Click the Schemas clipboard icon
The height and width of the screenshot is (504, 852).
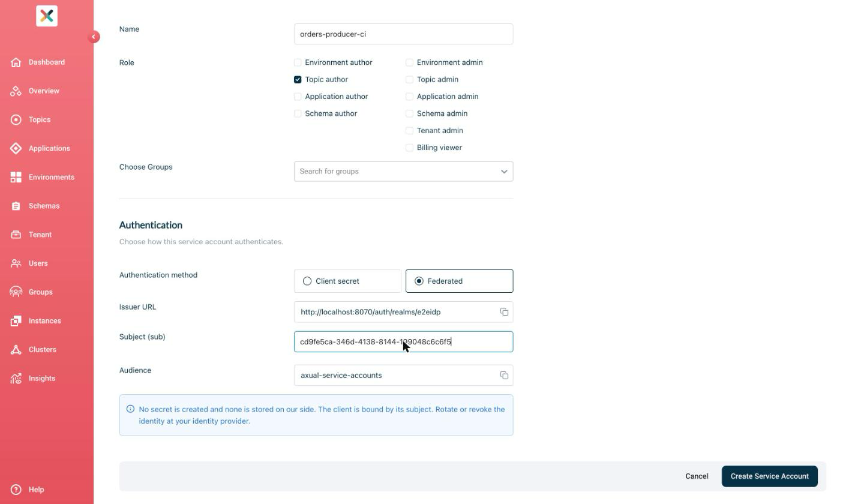pyautogui.click(x=16, y=206)
